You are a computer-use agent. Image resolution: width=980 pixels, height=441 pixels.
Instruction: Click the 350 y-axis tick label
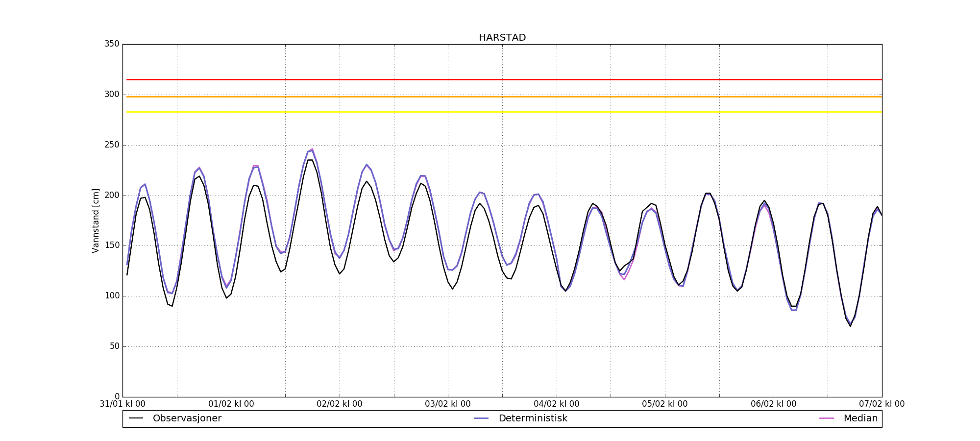pyautogui.click(x=112, y=44)
